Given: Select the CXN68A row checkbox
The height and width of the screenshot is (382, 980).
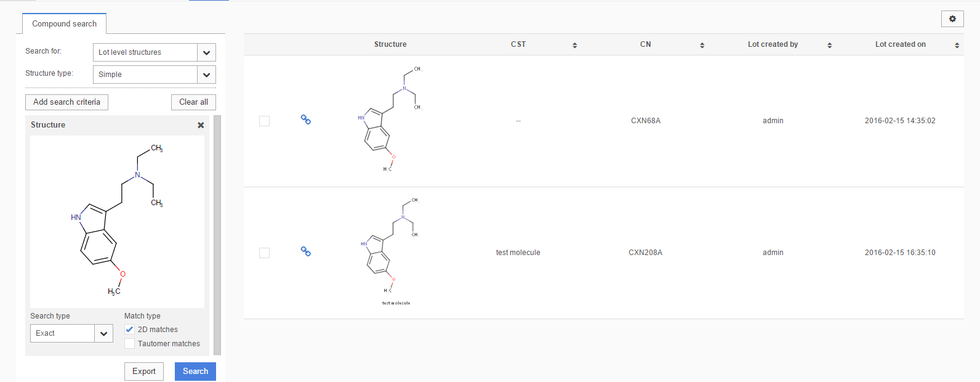Looking at the screenshot, I should 265,121.
